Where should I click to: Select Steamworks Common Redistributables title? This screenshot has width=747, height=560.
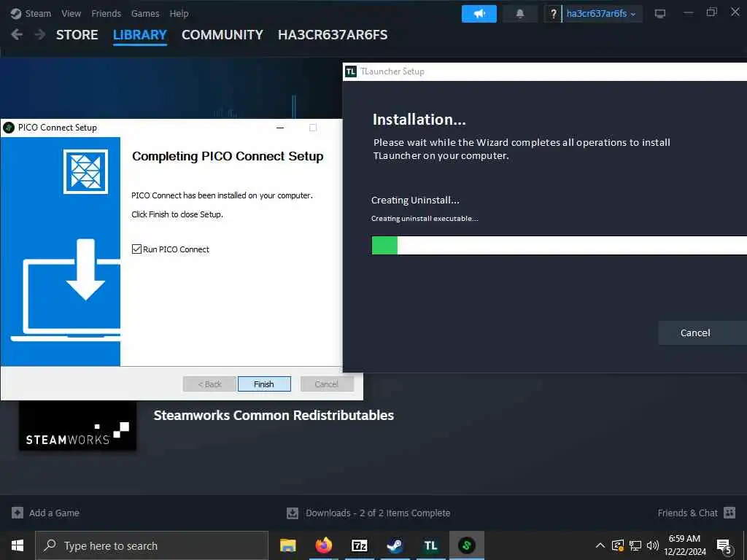274,415
